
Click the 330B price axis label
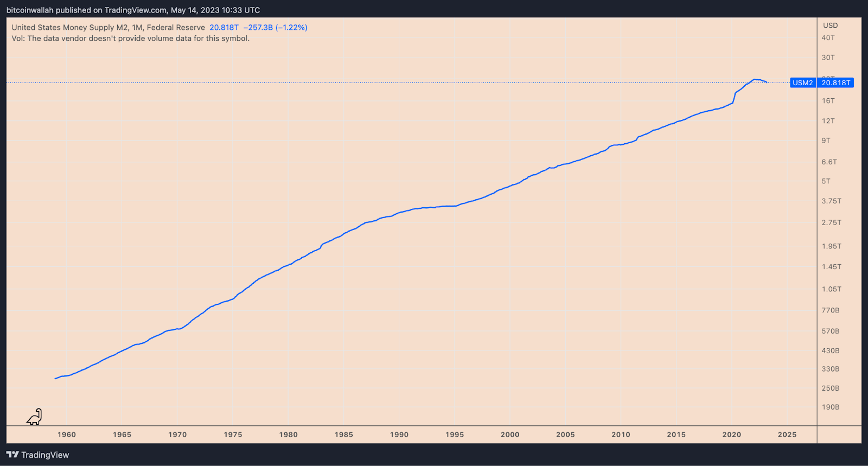tap(830, 369)
